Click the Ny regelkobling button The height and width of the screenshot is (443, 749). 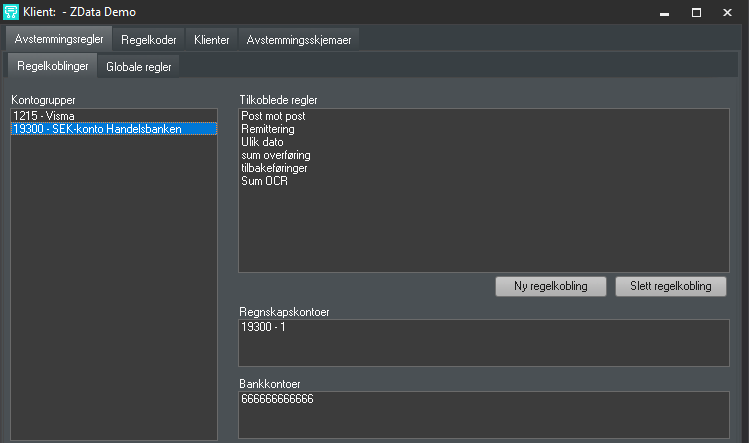(x=551, y=286)
